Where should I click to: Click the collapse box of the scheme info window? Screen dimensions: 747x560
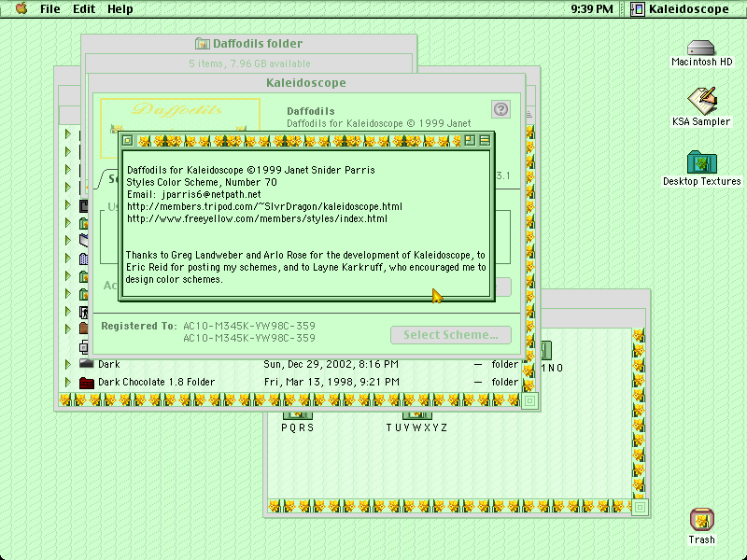[x=485, y=141]
